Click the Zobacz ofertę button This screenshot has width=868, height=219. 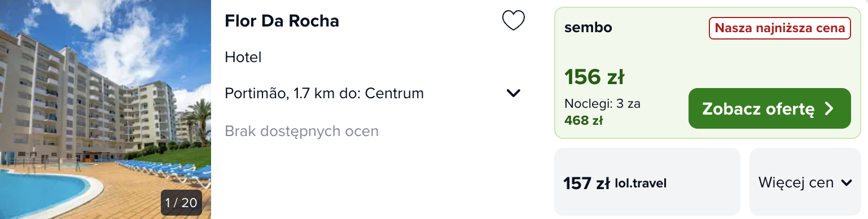click(769, 108)
